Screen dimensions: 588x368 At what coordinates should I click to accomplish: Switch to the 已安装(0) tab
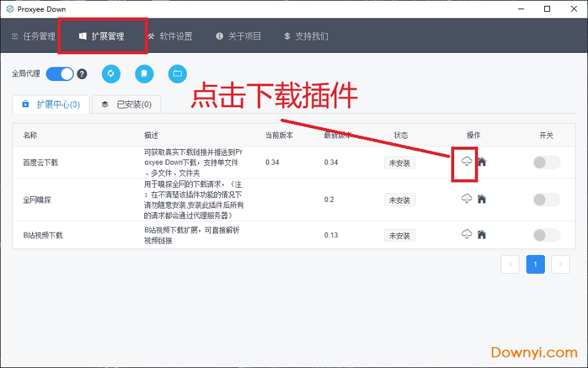tap(127, 104)
